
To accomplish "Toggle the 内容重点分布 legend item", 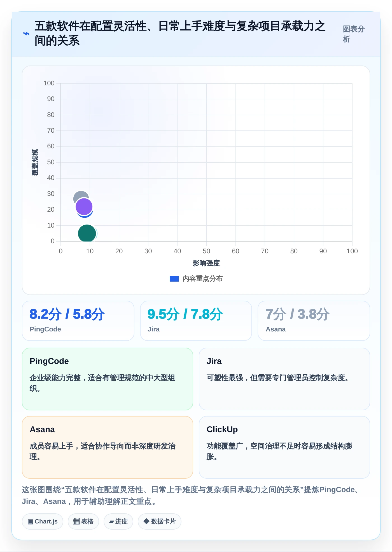I will [196, 279].
